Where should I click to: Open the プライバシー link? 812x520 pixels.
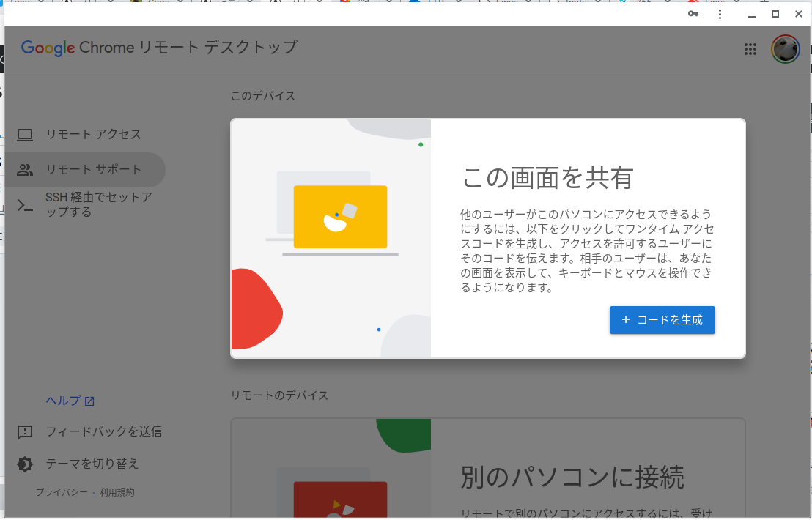62,492
